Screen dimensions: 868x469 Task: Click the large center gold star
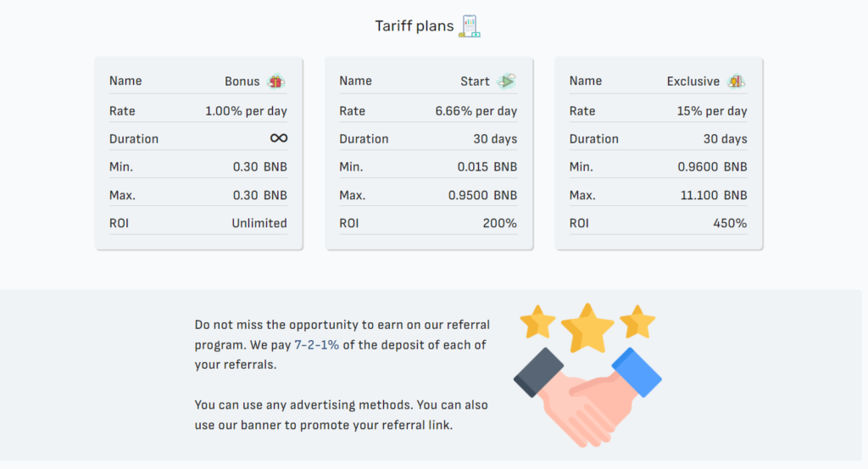[x=587, y=327]
